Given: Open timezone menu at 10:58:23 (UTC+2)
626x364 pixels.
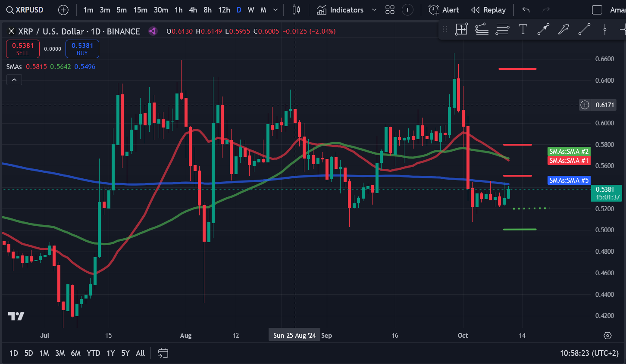Looking at the screenshot, I should tap(589, 353).
